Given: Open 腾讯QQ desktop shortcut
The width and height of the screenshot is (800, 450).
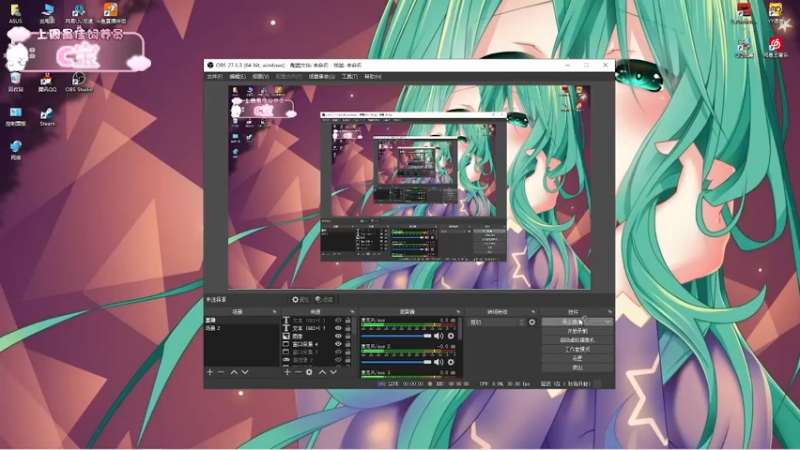Looking at the screenshot, I should pos(47,82).
